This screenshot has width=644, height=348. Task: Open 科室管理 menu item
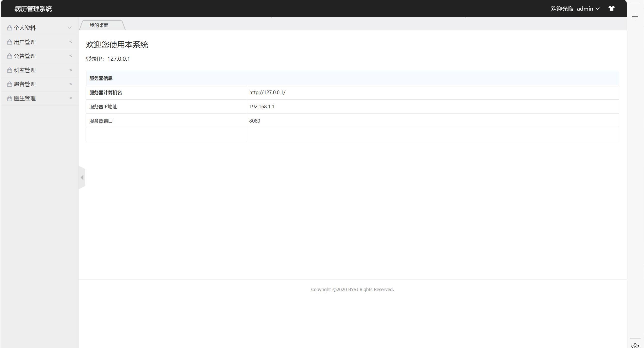25,70
